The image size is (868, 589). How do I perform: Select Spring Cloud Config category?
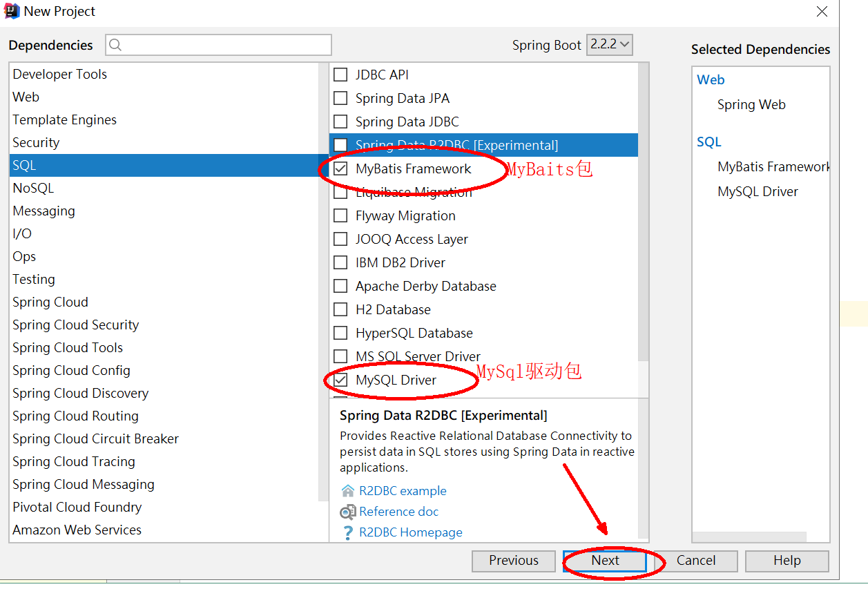coord(164,370)
